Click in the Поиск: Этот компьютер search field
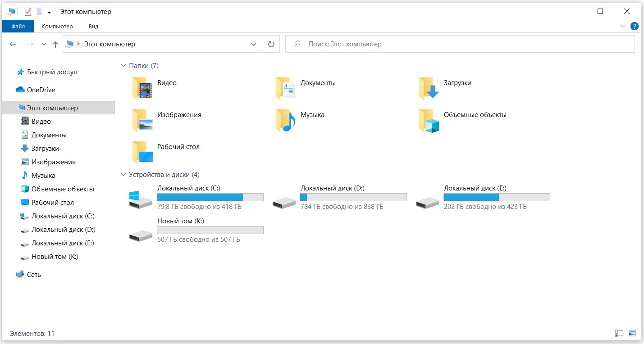The width and height of the screenshot is (644, 344). click(x=460, y=44)
